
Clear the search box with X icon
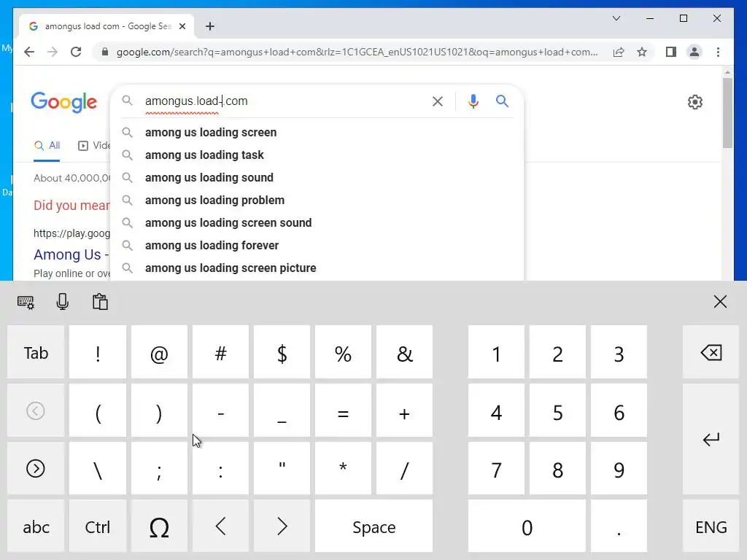pyautogui.click(x=438, y=101)
